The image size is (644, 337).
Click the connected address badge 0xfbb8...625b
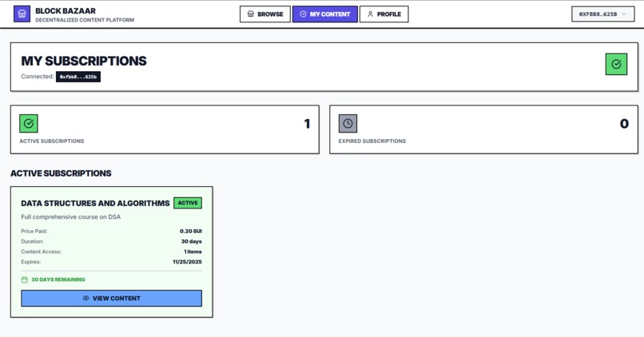[78, 77]
